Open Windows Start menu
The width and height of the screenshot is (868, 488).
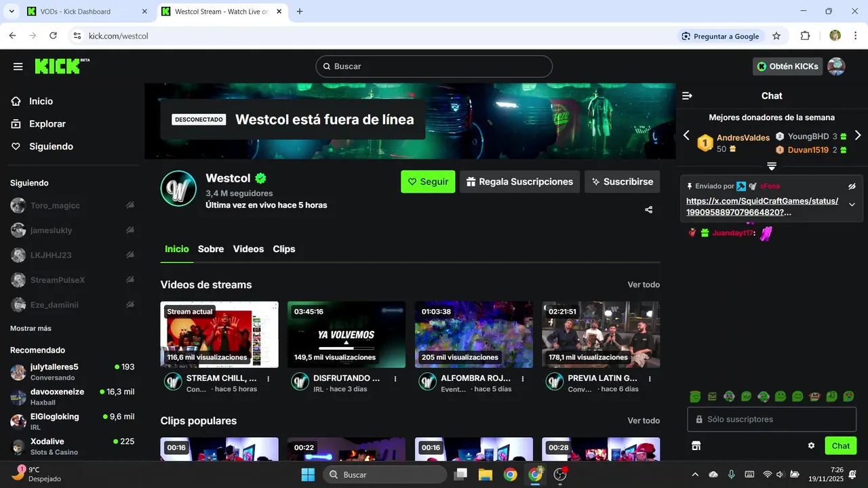[x=308, y=474]
